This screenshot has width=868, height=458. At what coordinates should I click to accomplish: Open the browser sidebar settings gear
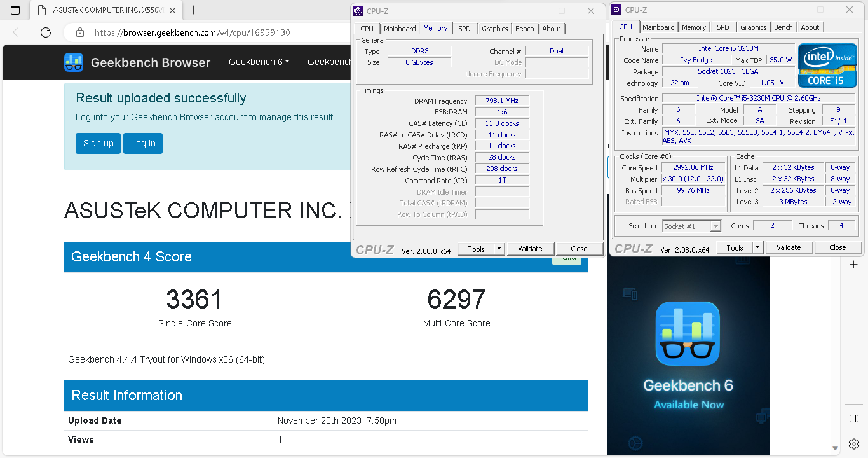click(x=854, y=443)
